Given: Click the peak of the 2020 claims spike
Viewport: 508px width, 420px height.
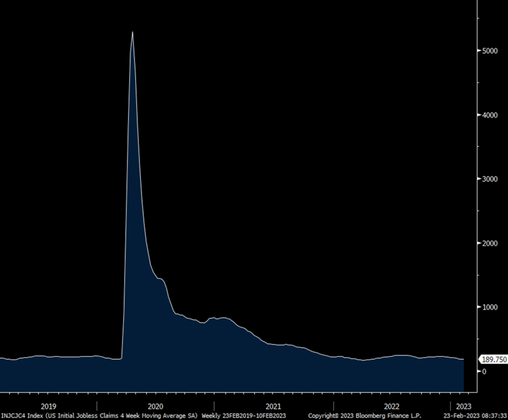Looking at the screenshot, I should pos(132,32).
